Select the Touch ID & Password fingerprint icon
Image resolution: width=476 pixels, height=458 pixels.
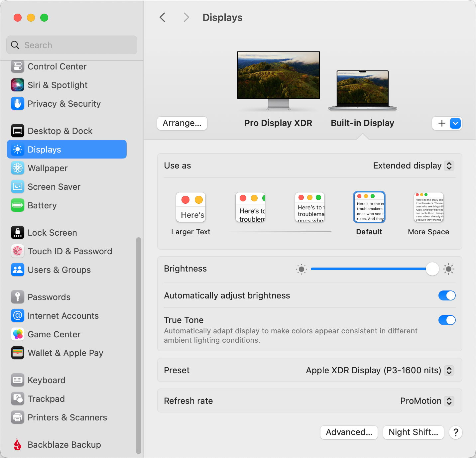(x=17, y=251)
